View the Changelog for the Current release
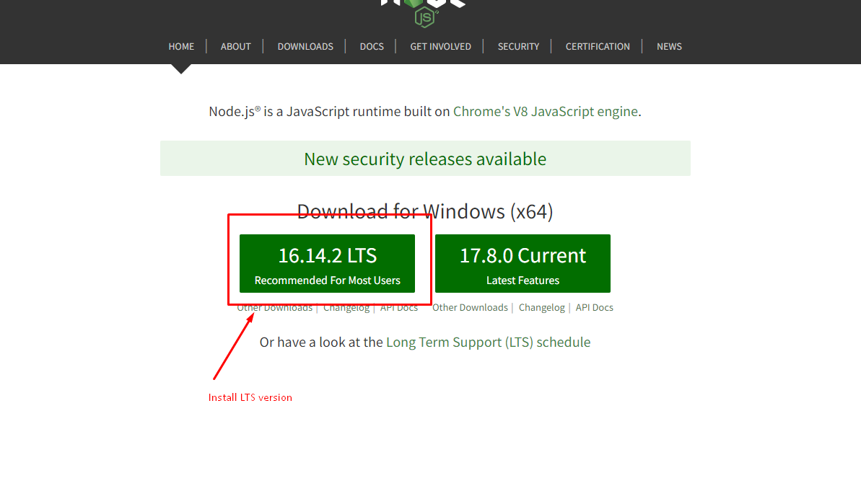The width and height of the screenshot is (861, 504). pyautogui.click(x=541, y=308)
